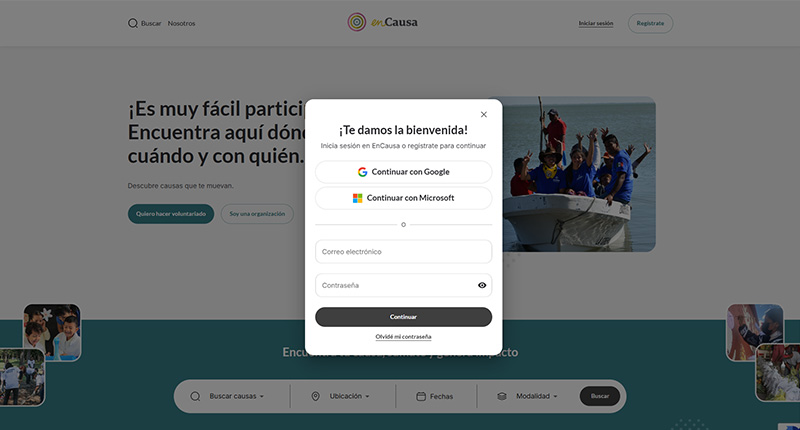Click the EnCausa logo
The height and width of the screenshot is (430, 800).
[x=383, y=22]
